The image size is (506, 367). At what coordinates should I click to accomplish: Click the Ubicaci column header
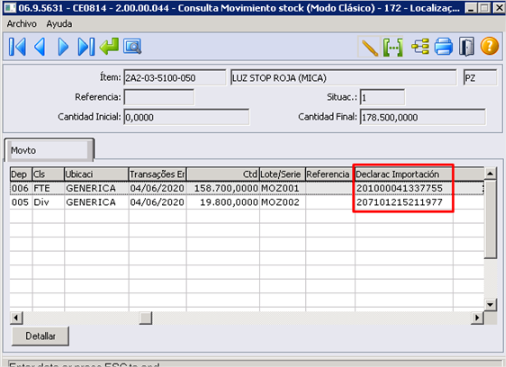[x=96, y=174]
